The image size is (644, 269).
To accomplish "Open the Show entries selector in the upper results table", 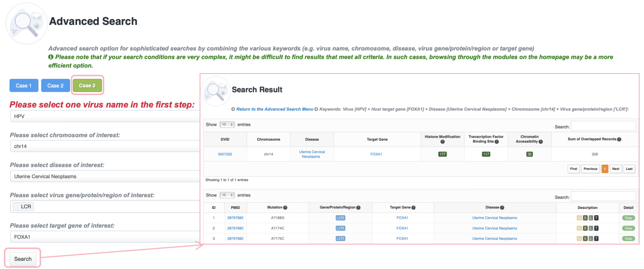I will [227, 124].
